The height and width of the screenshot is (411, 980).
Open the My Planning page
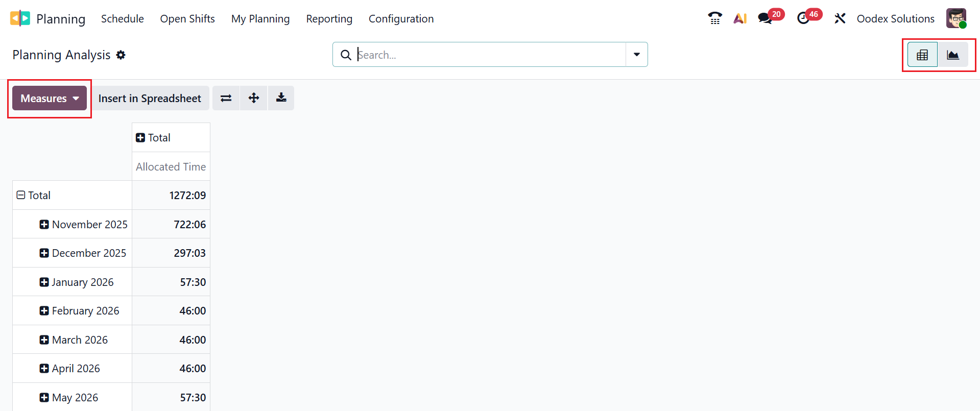click(x=260, y=18)
